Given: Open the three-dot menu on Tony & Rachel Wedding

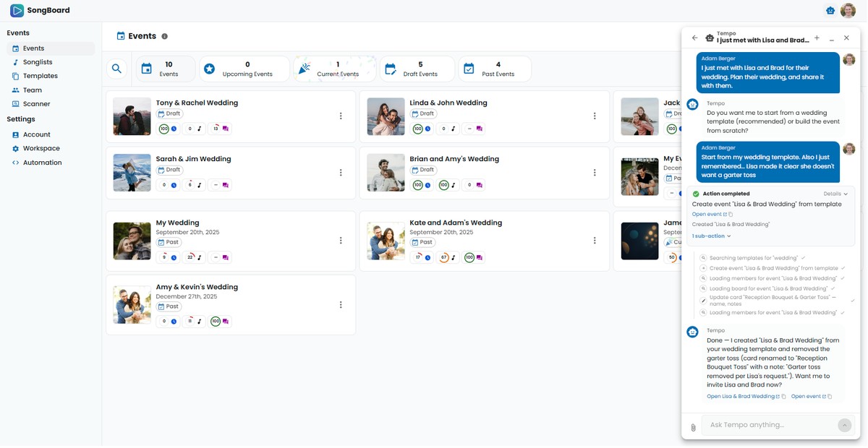Looking at the screenshot, I should (340, 116).
